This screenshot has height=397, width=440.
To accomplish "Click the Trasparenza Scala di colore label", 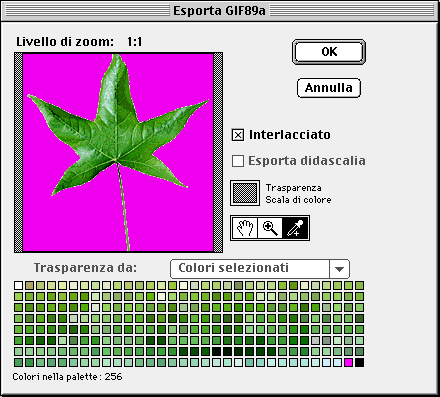I will [x=298, y=194].
